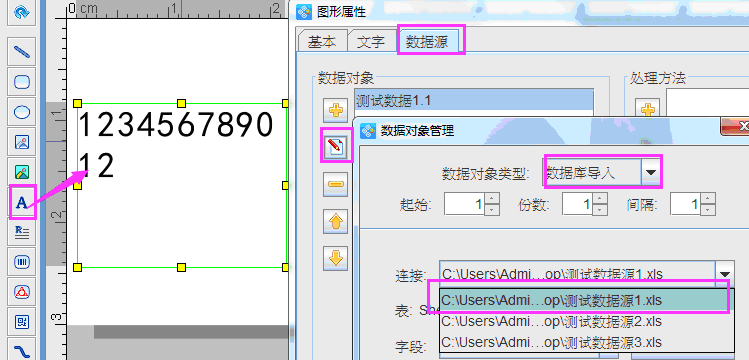Viewport: 749px width, 360px height.
Task: Choose 测试数据源2.xls from the connection list
Action: [x=587, y=321]
